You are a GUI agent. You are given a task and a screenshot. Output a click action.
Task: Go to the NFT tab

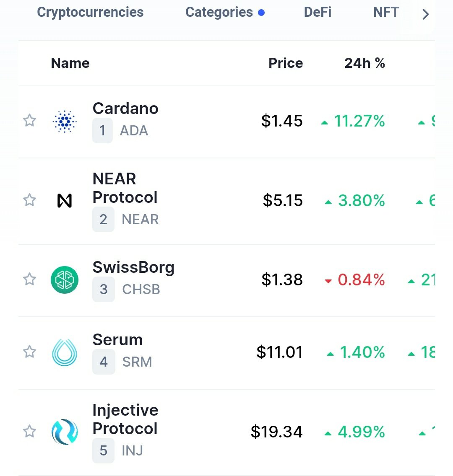(x=386, y=13)
